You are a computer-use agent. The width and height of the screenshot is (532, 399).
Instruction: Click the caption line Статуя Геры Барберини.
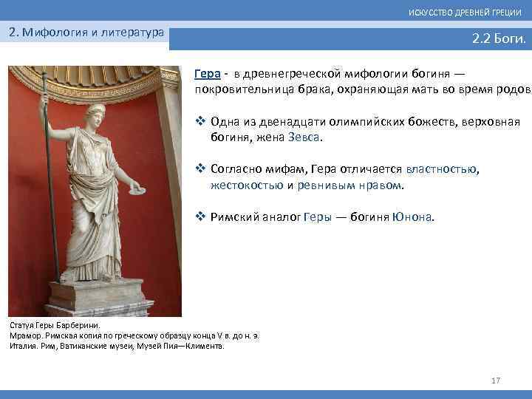click(x=55, y=325)
